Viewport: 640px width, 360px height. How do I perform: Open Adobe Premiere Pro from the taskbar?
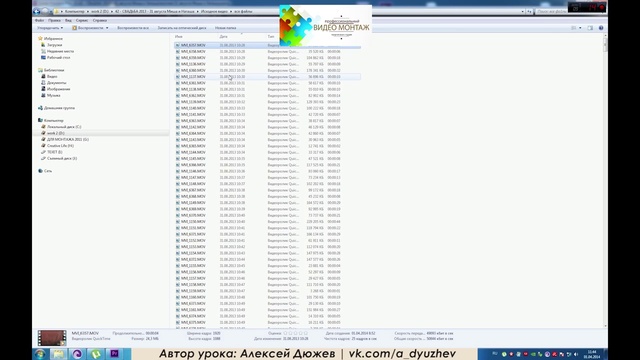[x=114, y=354]
